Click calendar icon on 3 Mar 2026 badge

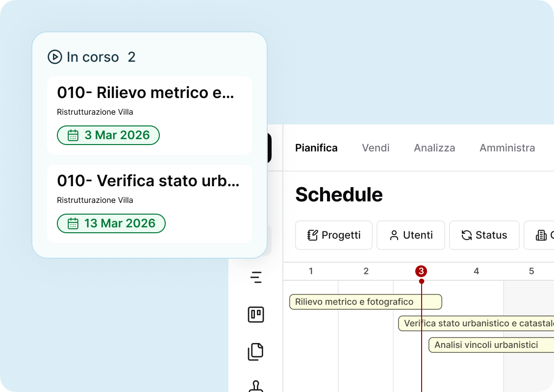73,135
